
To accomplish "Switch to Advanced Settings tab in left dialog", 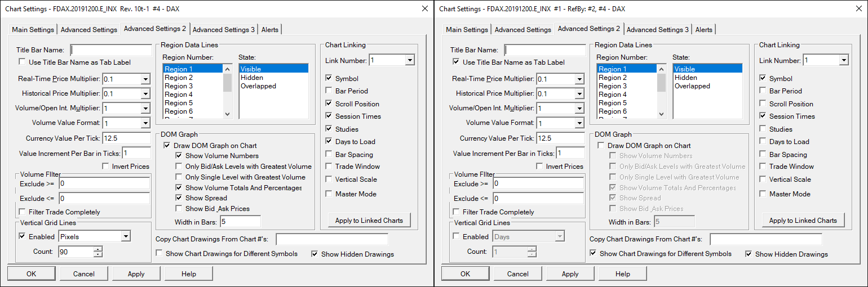I will (x=88, y=30).
